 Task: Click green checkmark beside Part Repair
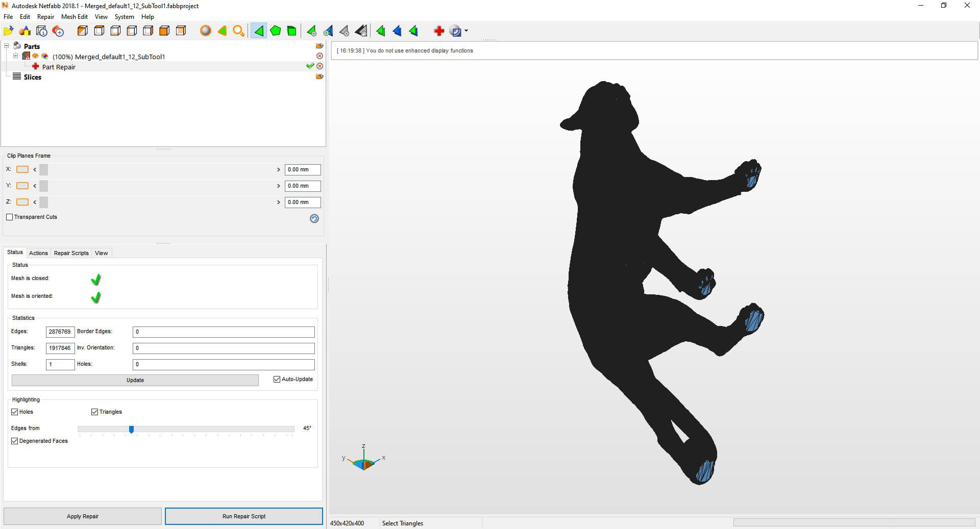[310, 66]
